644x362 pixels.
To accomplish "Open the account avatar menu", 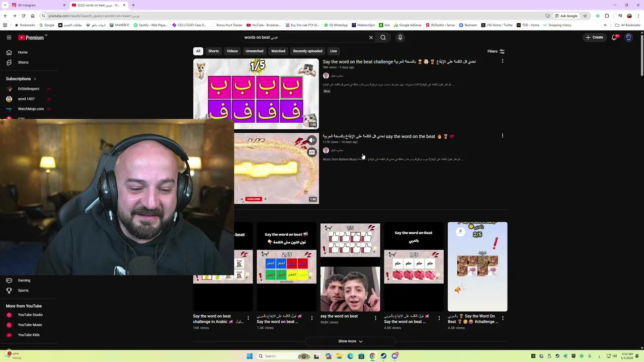I will point(628,37).
